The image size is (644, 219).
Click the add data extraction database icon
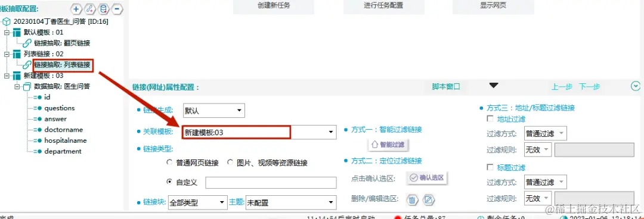104,8
